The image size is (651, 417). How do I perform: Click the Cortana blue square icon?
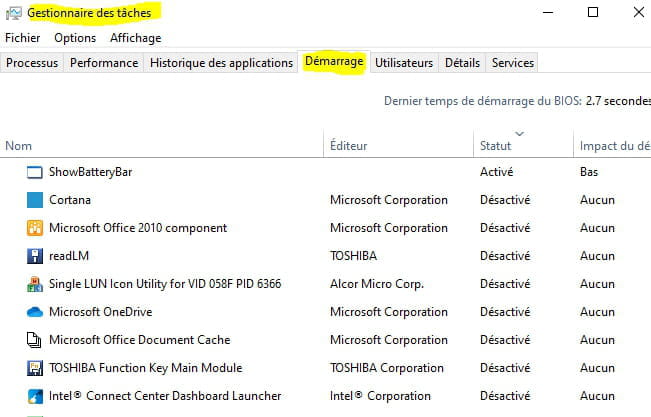(x=34, y=200)
